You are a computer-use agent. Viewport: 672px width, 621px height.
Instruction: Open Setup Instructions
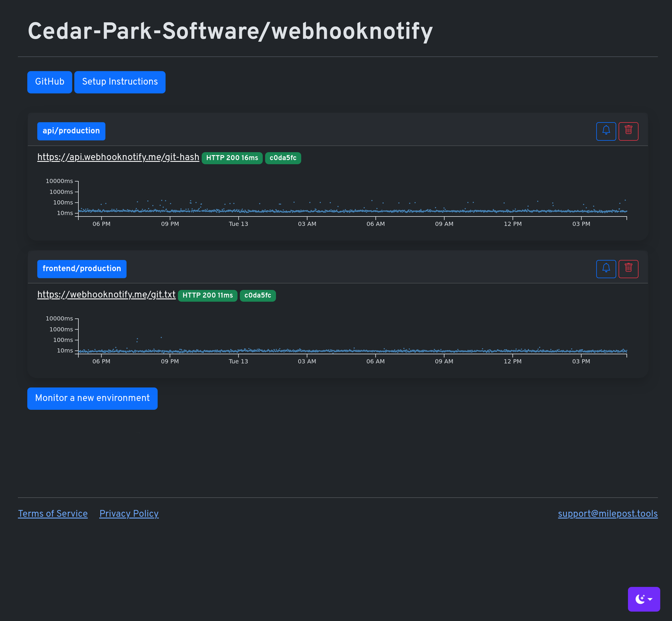[120, 82]
